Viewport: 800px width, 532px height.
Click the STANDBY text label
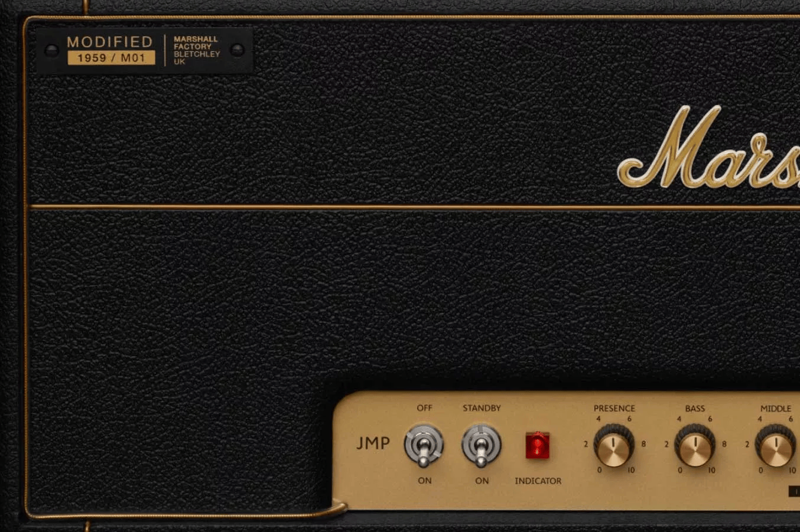tap(482, 408)
